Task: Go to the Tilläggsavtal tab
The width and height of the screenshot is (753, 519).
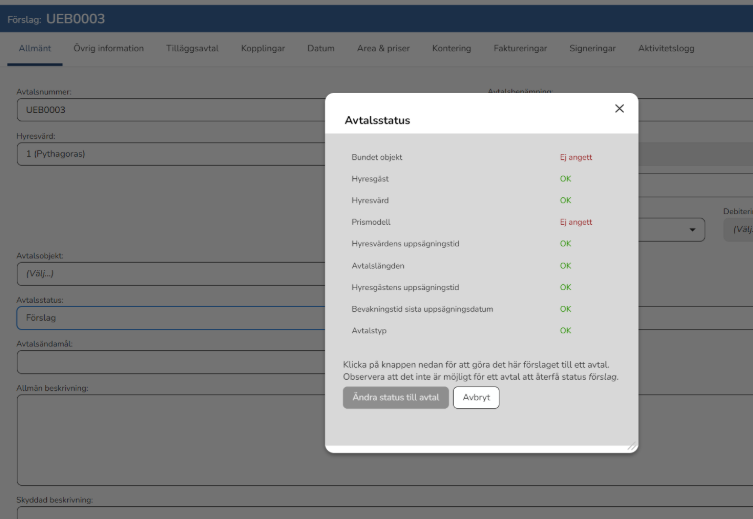Action: (x=192, y=48)
